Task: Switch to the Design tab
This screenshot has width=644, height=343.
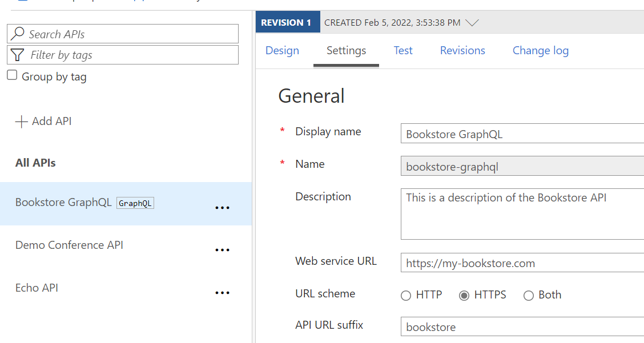Action: click(282, 51)
